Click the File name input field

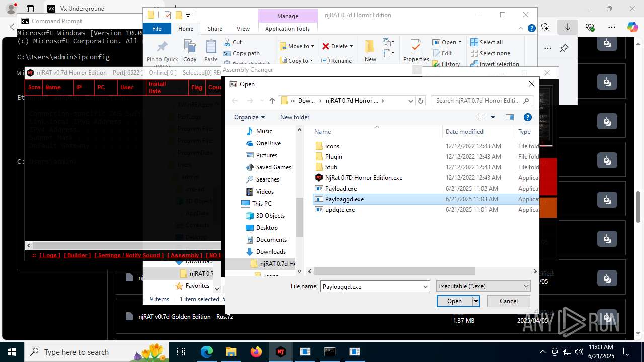371,286
